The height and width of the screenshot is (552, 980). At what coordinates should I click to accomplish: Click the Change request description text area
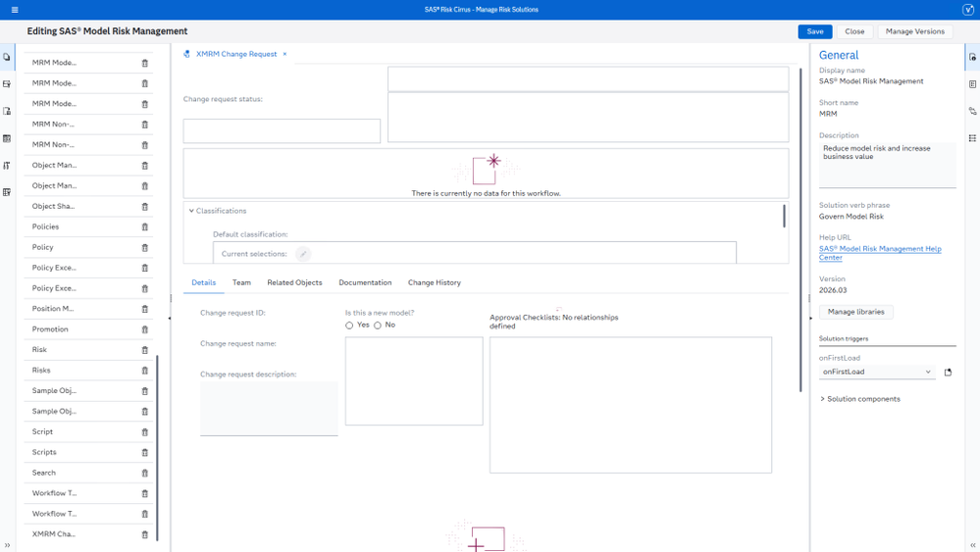pos(269,409)
